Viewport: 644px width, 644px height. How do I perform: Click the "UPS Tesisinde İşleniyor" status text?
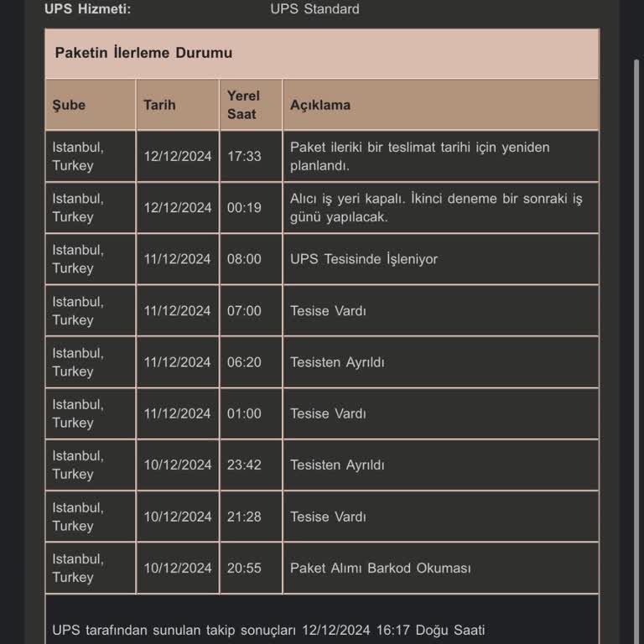(x=364, y=259)
